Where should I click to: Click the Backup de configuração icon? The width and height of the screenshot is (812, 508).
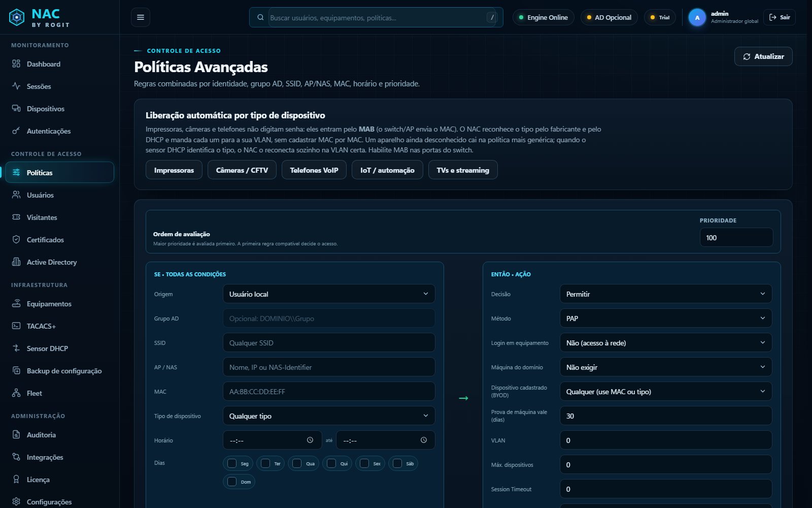(x=16, y=371)
